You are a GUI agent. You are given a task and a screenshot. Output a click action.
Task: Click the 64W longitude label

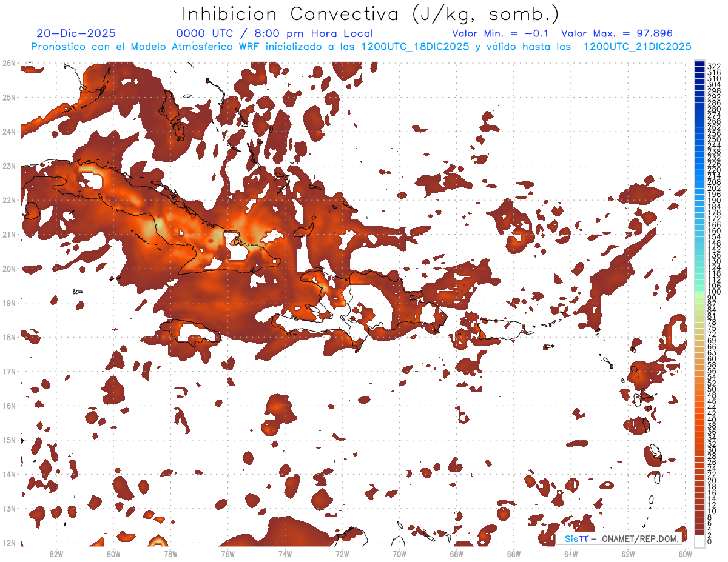click(571, 554)
